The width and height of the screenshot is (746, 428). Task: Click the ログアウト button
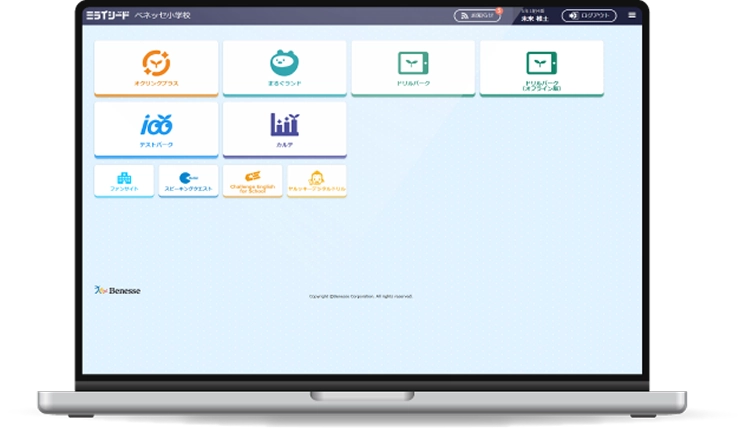tap(589, 16)
